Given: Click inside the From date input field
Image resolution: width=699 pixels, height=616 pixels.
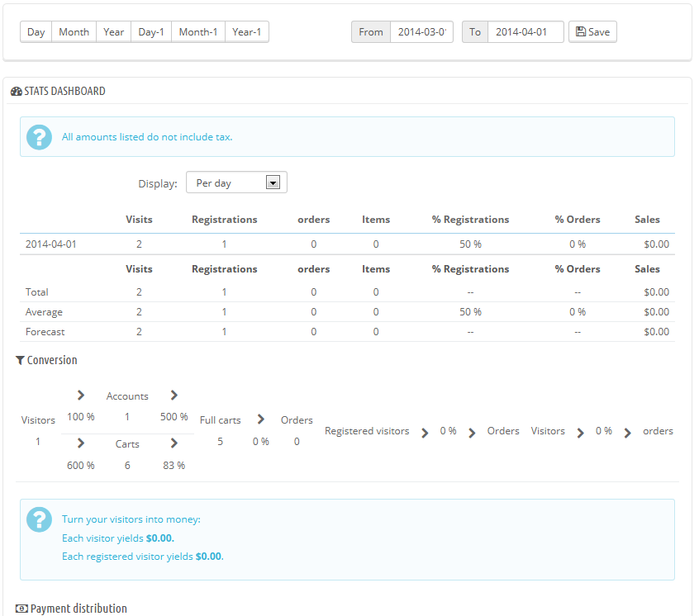Looking at the screenshot, I should click(421, 31).
